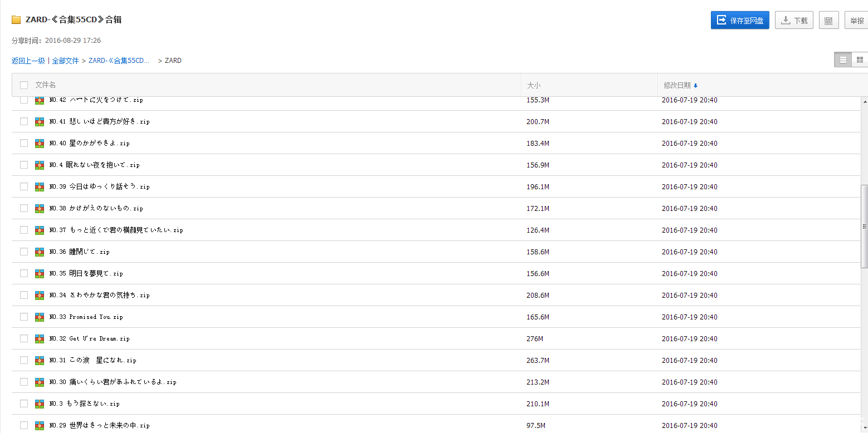Click the 263.7M size cell
The height and width of the screenshot is (433, 868).
click(538, 360)
